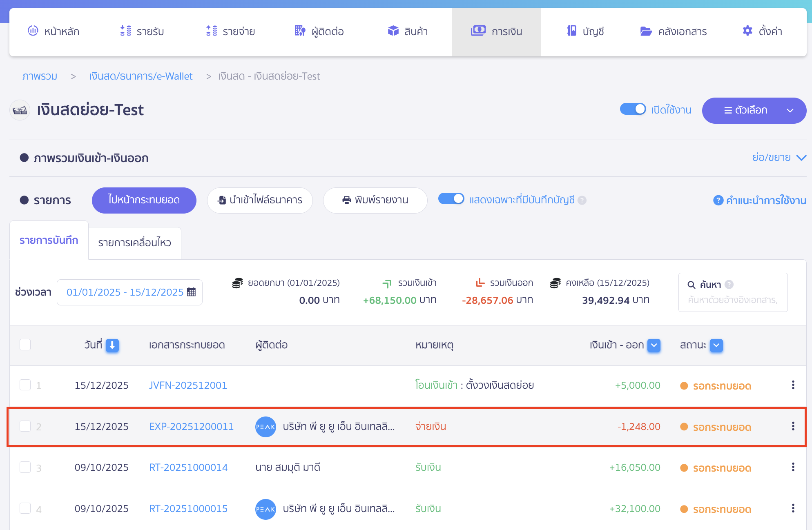Click PEAK logo in RT-20251000015 row
812x530 pixels.
(x=265, y=509)
